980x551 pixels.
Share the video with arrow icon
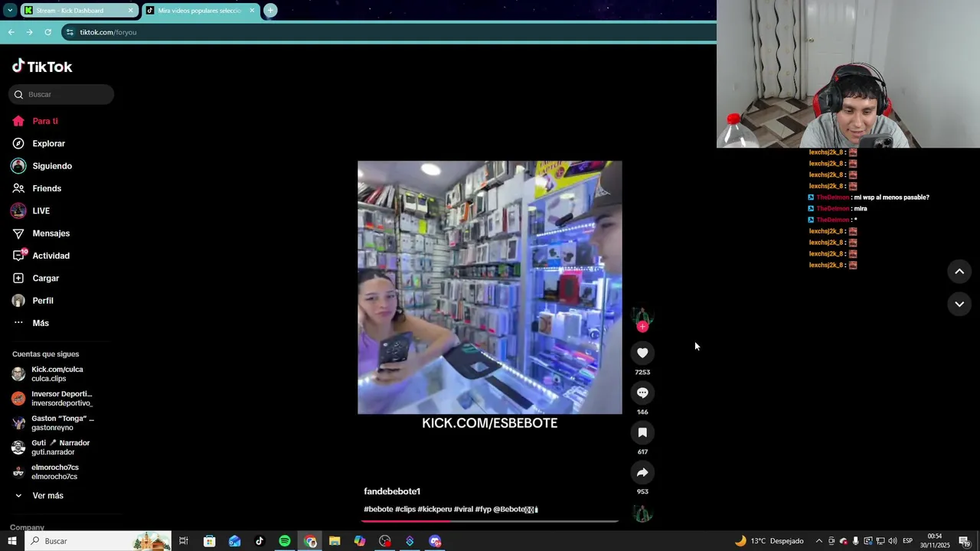click(642, 472)
